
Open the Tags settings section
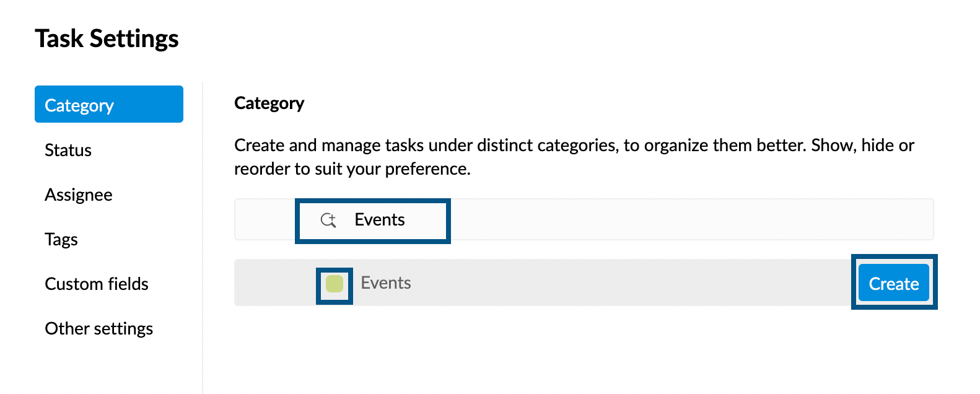61,239
